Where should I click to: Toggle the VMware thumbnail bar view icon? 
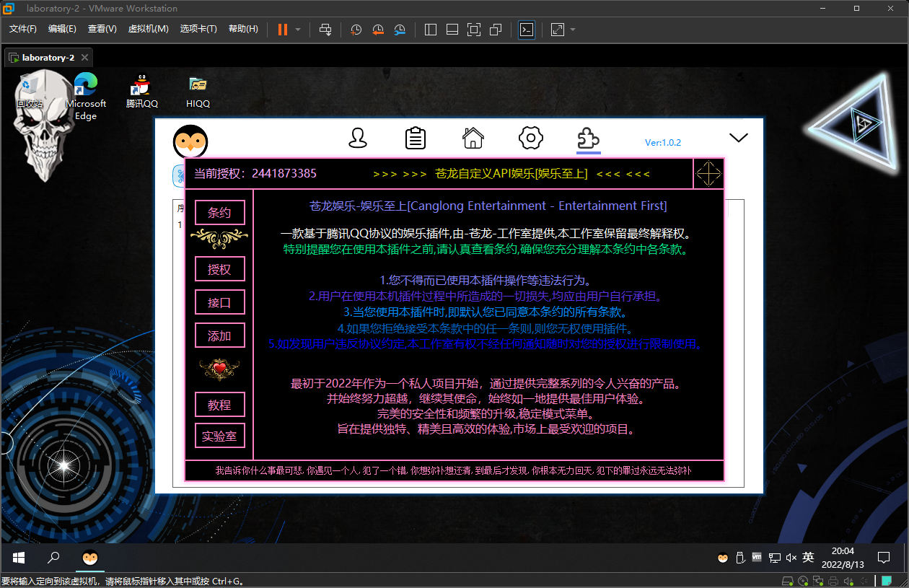click(452, 30)
